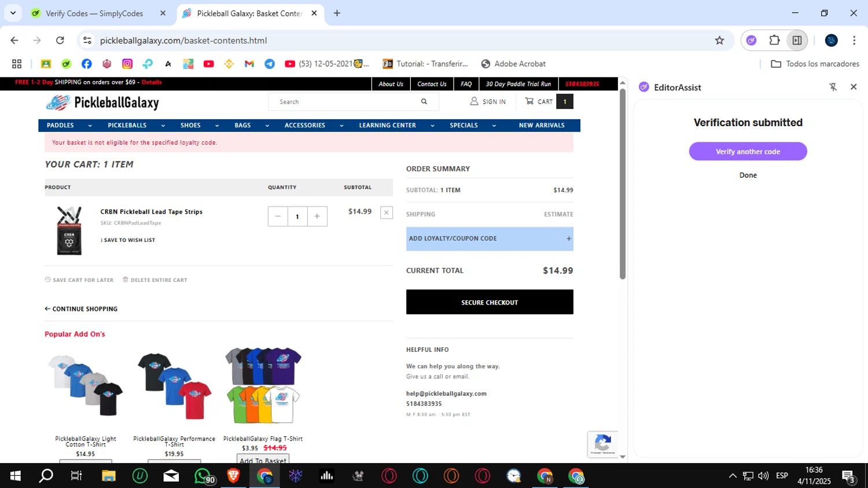This screenshot has height=488, width=868.
Task: Remove CRBN Lead Tape Strips with the X icon
Action: [x=387, y=212]
